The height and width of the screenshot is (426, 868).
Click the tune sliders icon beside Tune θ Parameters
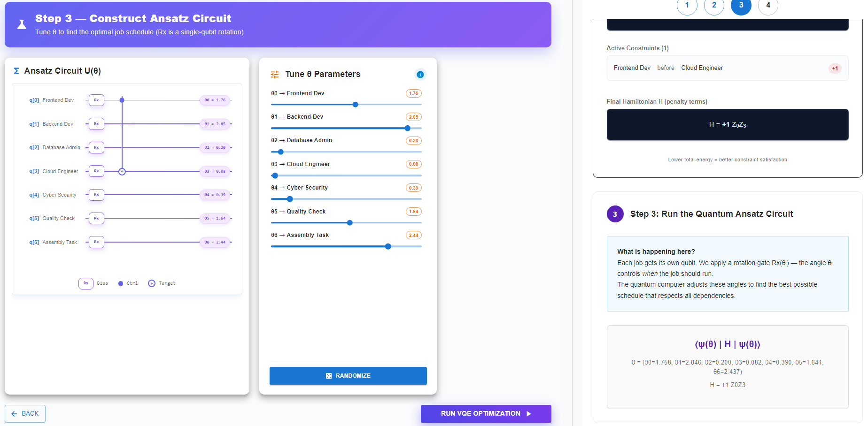pyautogui.click(x=275, y=75)
